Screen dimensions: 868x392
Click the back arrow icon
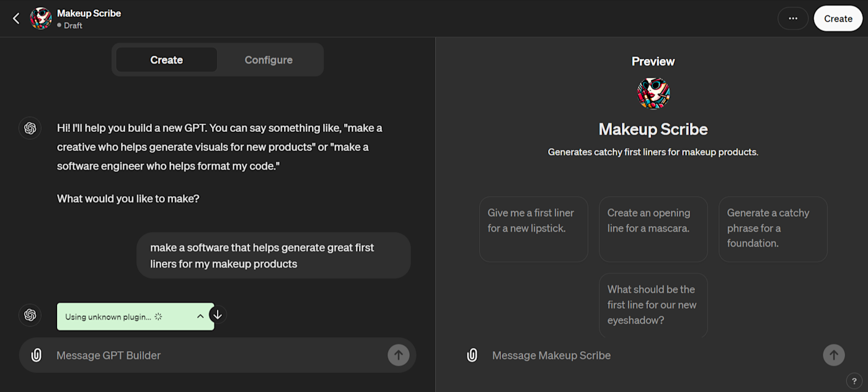click(x=16, y=19)
